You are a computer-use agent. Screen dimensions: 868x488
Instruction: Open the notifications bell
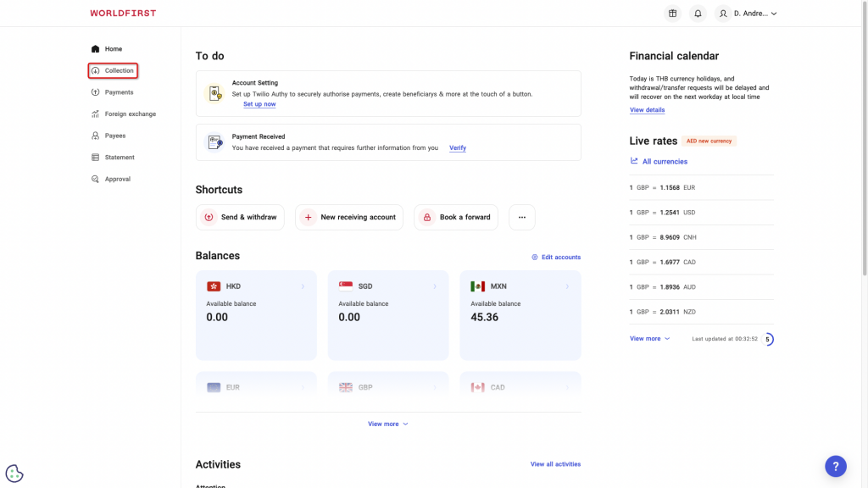(x=698, y=14)
